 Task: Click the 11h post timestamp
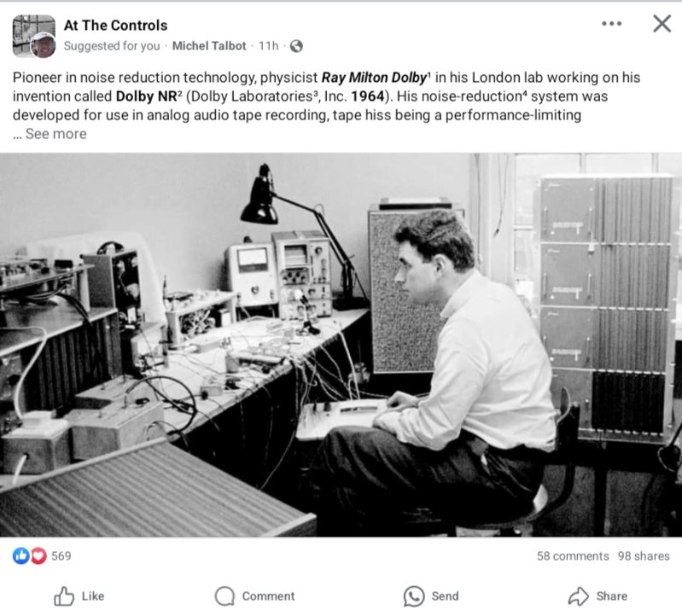click(x=268, y=46)
